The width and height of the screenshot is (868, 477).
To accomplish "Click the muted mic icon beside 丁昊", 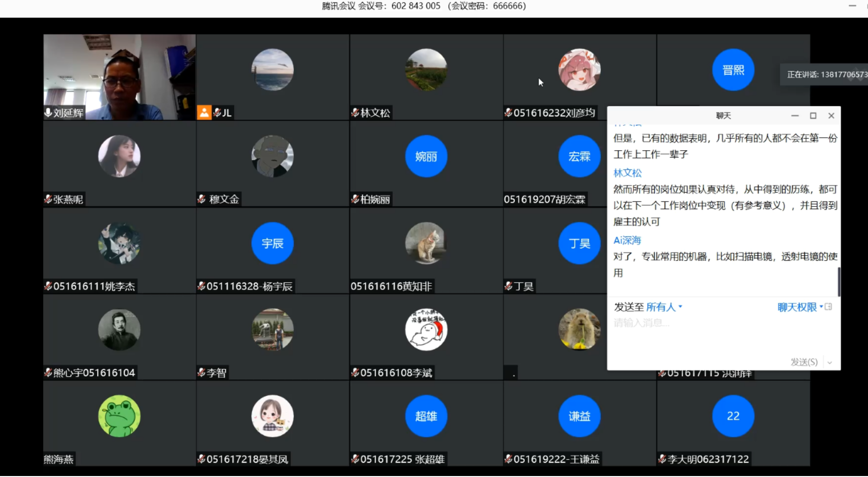I will 508,286.
